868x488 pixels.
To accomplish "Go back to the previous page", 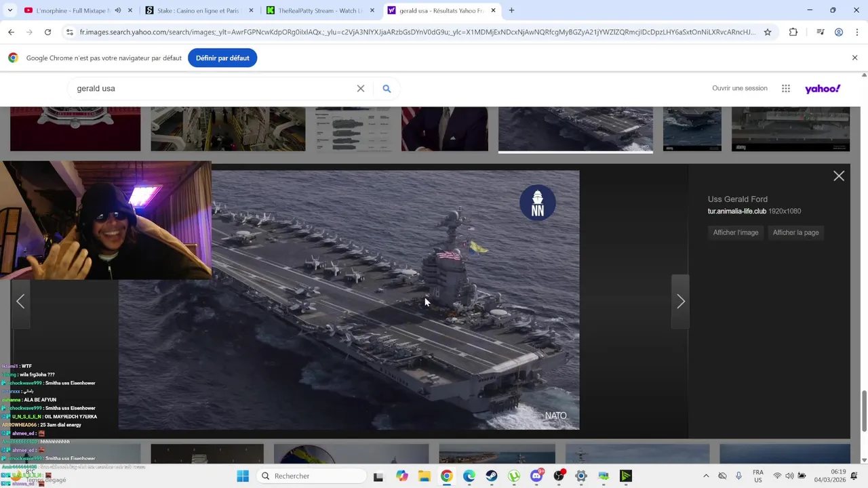I will 11,32.
